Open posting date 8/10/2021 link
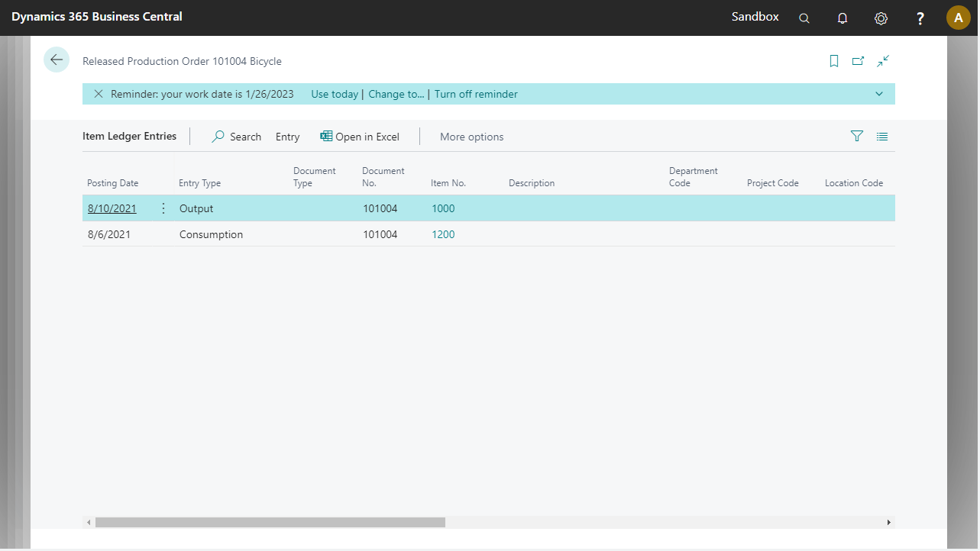980x551 pixels. tap(112, 208)
